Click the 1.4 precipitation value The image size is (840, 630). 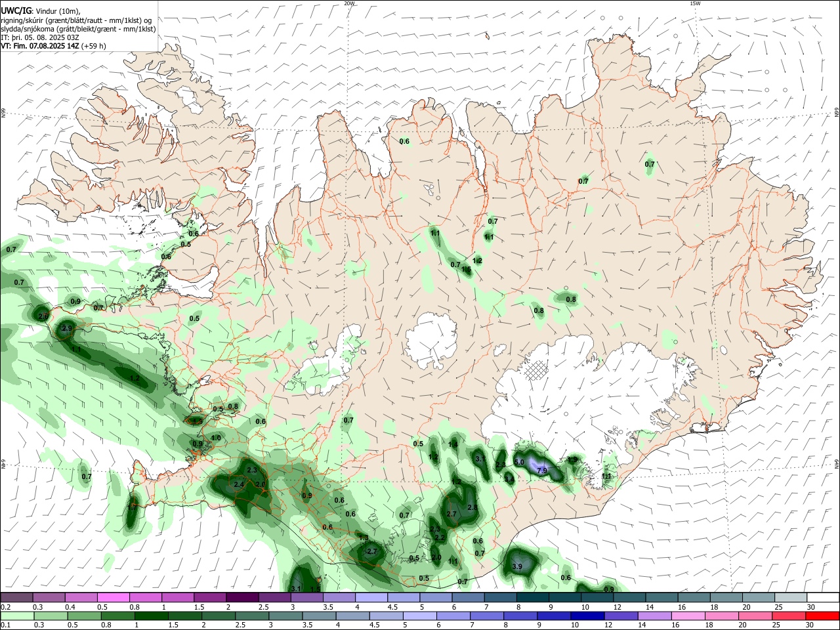coord(453,445)
